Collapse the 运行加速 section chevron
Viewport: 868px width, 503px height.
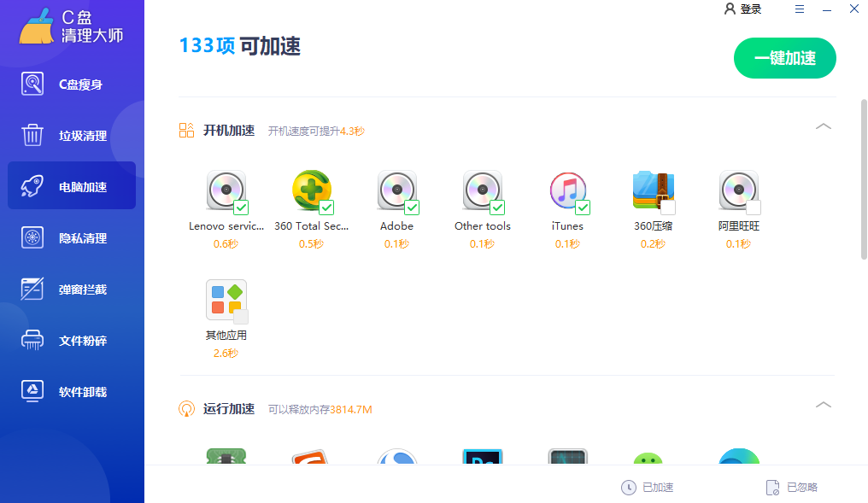click(x=824, y=405)
